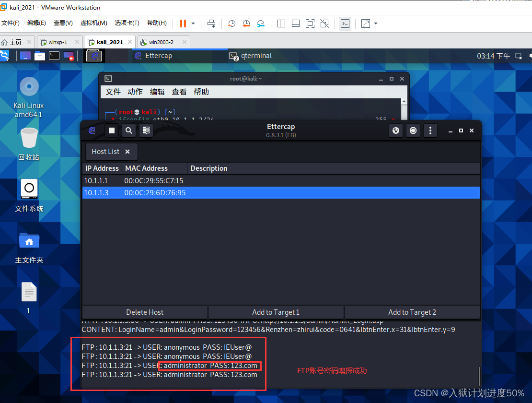
Task: Click the Ettercap launcher icon in Kali panel
Action: pyautogui.click(x=94, y=56)
